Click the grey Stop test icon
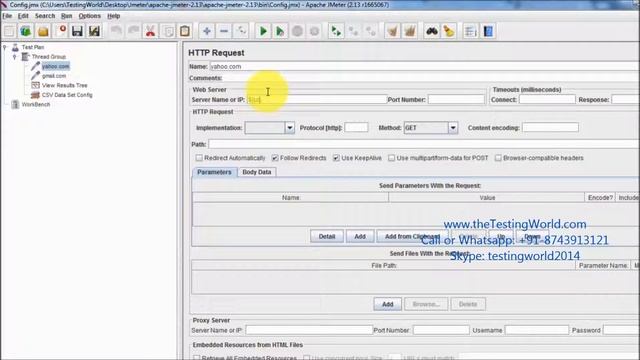 [x=298, y=31]
